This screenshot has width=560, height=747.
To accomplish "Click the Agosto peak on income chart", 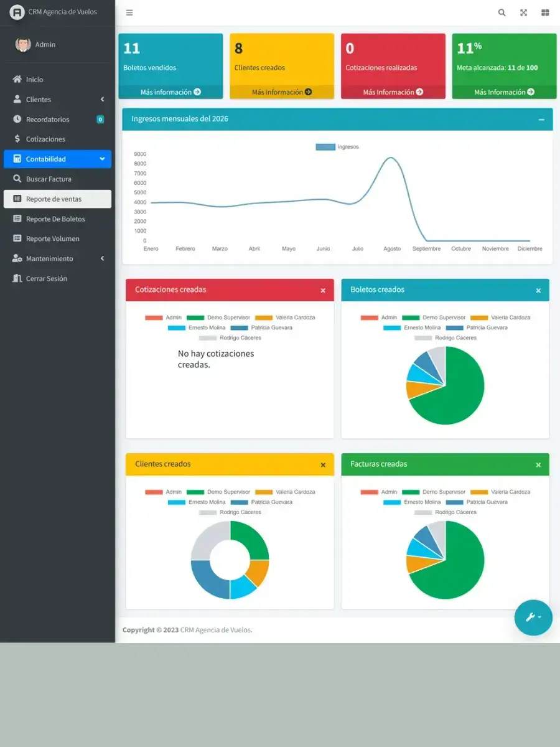I will [x=391, y=157].
